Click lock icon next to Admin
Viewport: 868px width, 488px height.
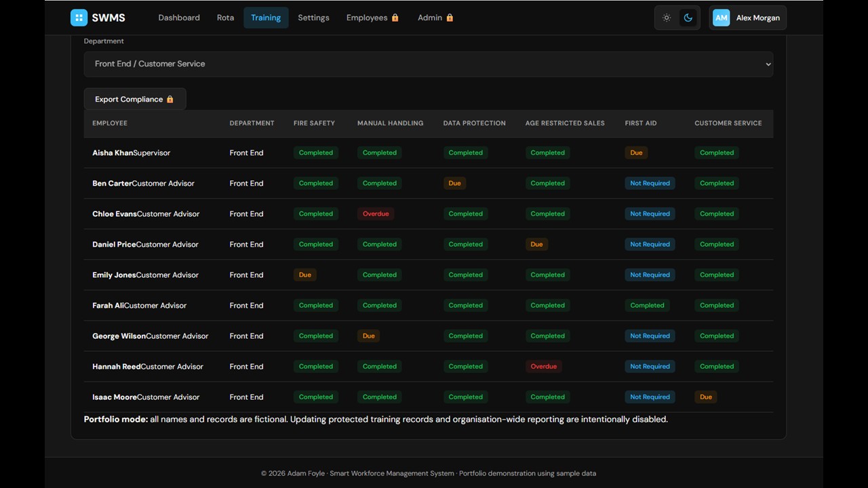pyautogui.click(x=450, y=18)
